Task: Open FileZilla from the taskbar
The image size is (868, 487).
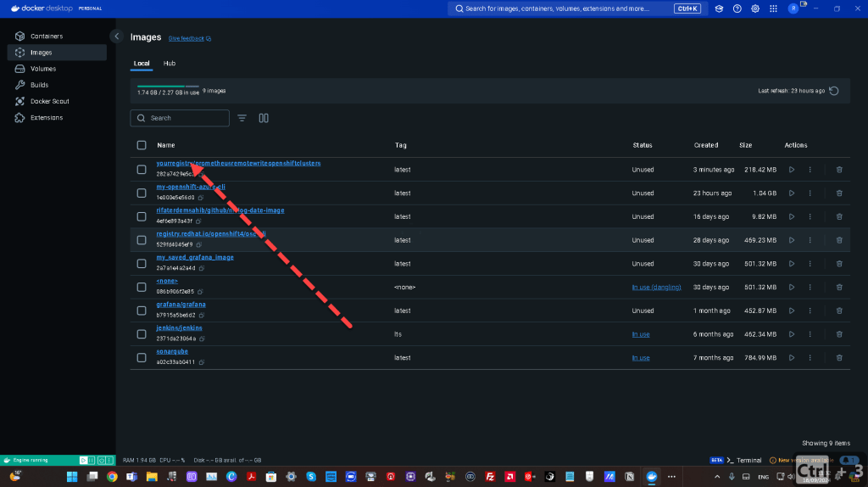Action: coord(490,477)
